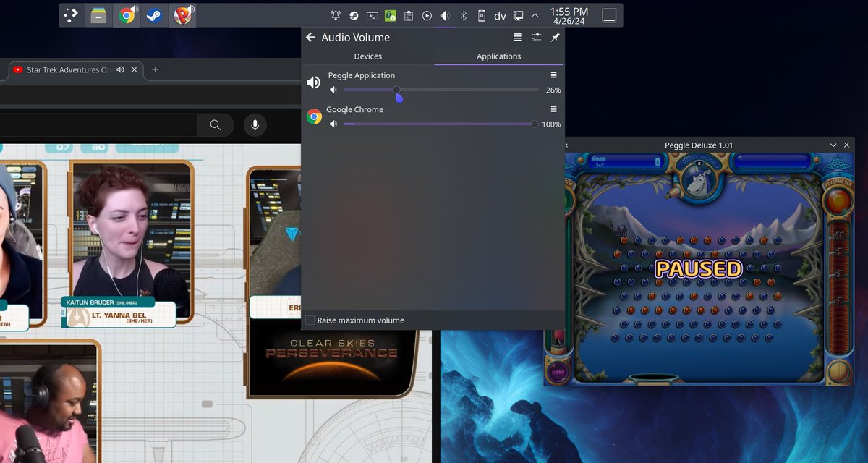Open the terminal tray icon
Image resolution: width=868 pixels, height=463 pixels.
coord(372,15)
